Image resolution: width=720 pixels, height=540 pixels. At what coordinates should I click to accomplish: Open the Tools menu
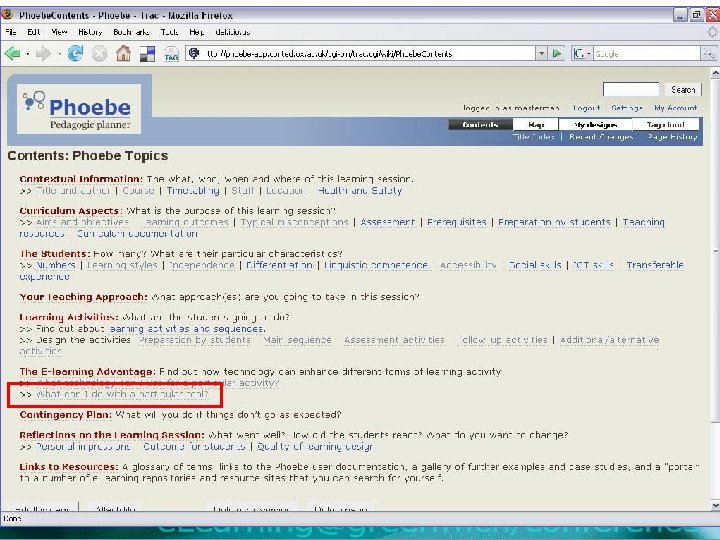169,32
